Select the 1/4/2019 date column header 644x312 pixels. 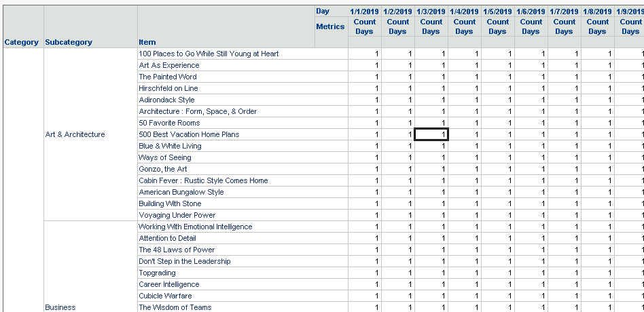tap(464, 12)
